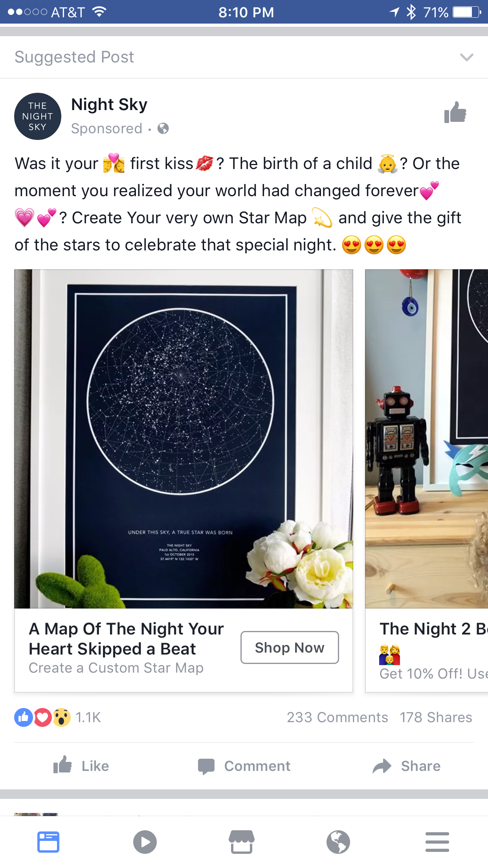Tap Shop Now button
488x868 pixels.
pos(290,647)
